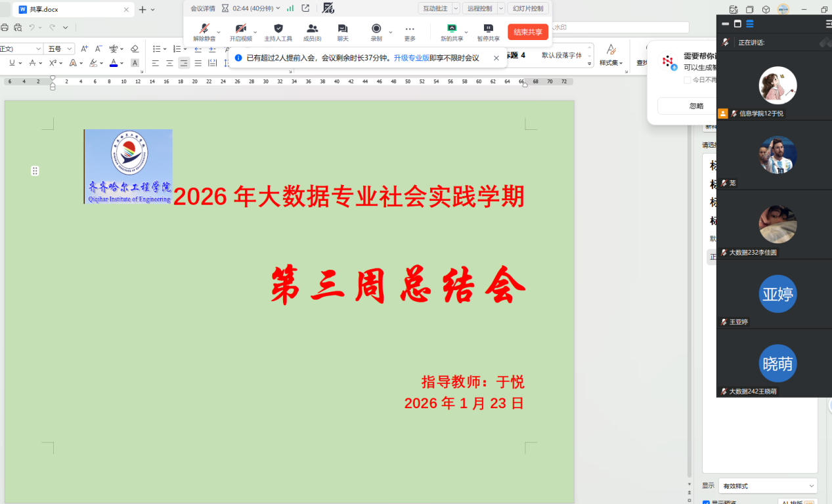The image size is (832, 504).
Task: Expand the 互动批注 dropdown arrow
Action: (456, 9)
